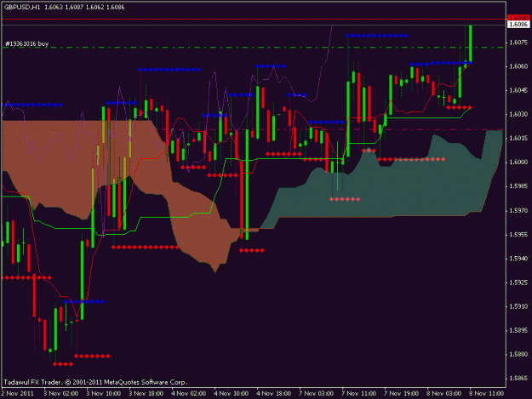
Task: Click the 3 Nov 10:00 time label
Action: [x=104, y=394]
